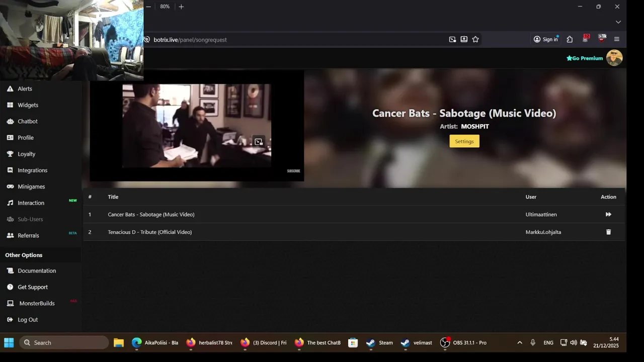Click the zoom level 80% text
Screen dimensions: 644x362
(165, 7)
